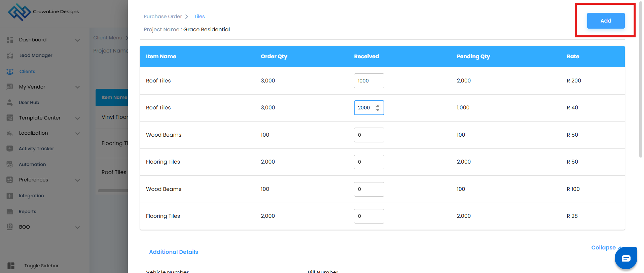
Task: Click Received field for Wood Beams R 100
Action: 369,189
